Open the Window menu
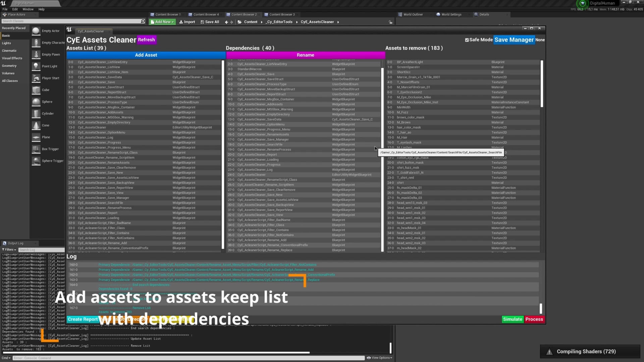The height and width of the screenshot is (362, 644). pos(28,9)
